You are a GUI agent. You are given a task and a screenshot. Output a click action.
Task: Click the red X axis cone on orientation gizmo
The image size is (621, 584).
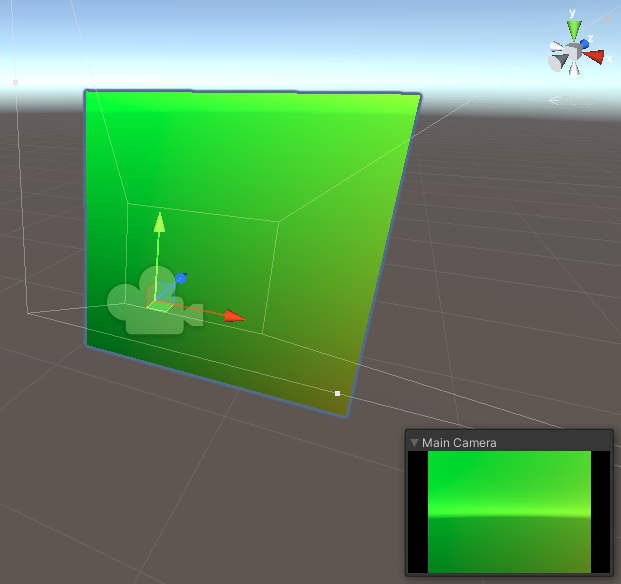[x=594, y=56]
